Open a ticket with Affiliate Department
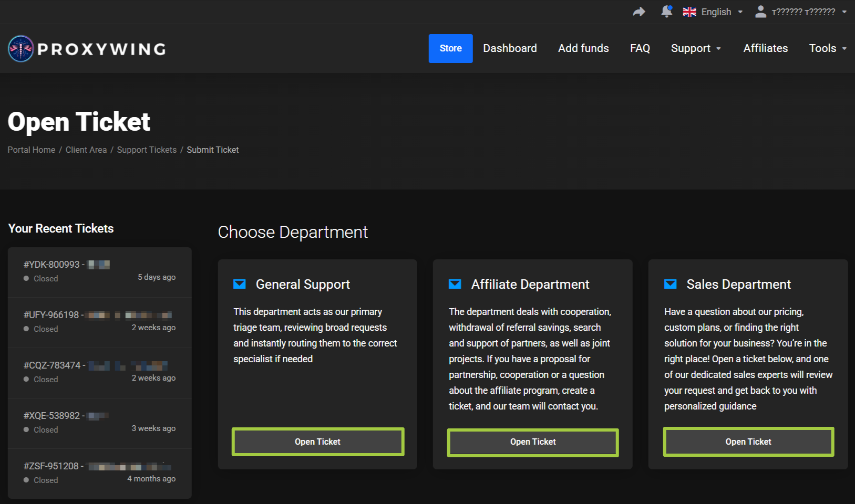This screenshot has height=504, width=855. click(x=533, y=442)
